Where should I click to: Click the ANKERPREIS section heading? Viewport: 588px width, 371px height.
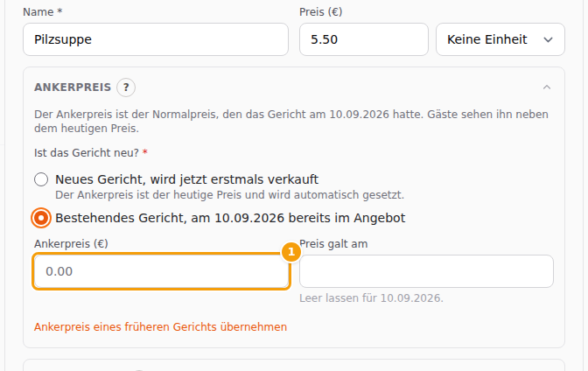click(73, 87)
